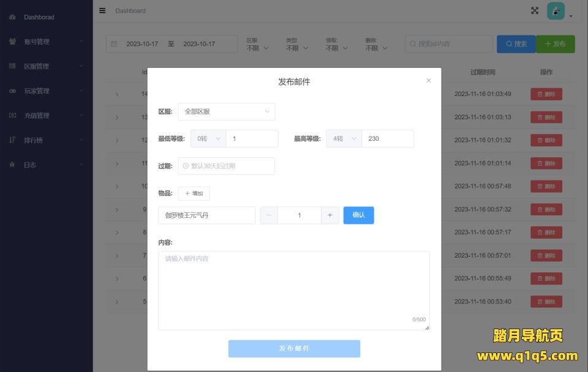Click the 搜索 search button
The height and width of the screenshot is (372, 588).
516,44
